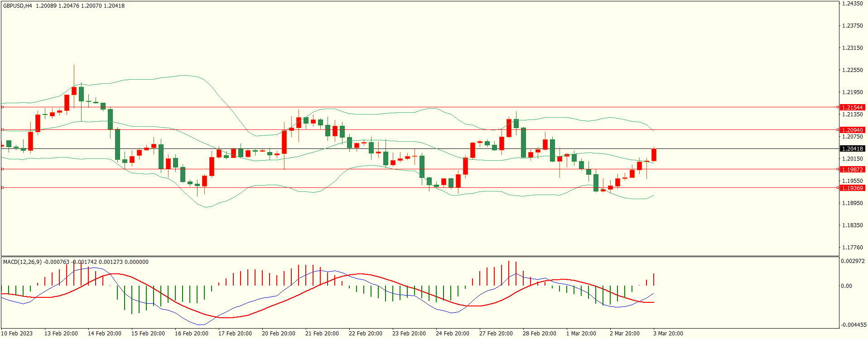
Task: Select the 1.20940 red price level label
Action: pyautogui.click(x=852, y=130)
